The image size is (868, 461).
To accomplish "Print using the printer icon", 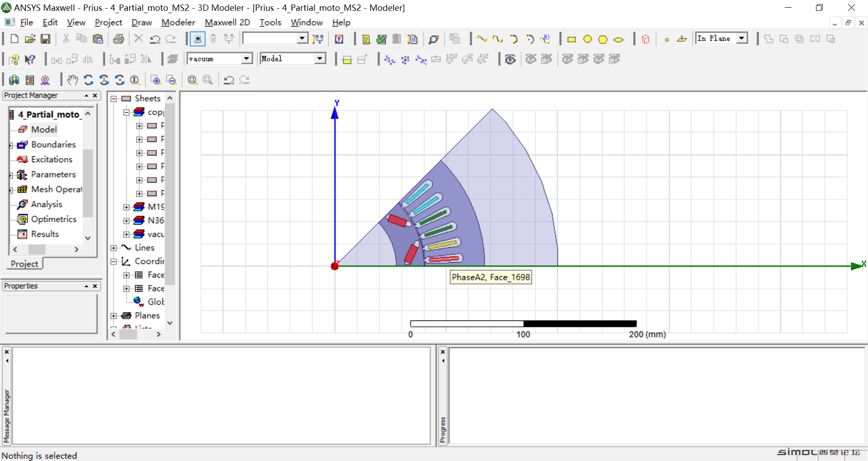I will [118, 39].
